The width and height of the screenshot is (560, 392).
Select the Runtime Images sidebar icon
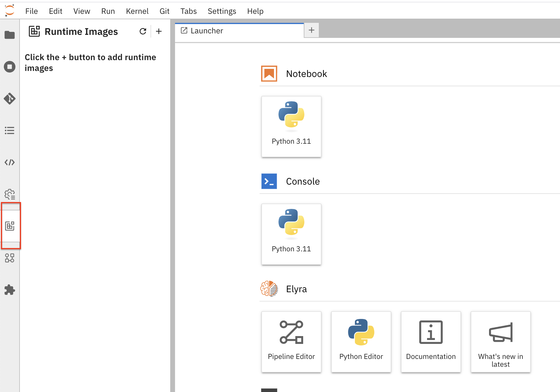pyautogui.click(x=10, y=226)
